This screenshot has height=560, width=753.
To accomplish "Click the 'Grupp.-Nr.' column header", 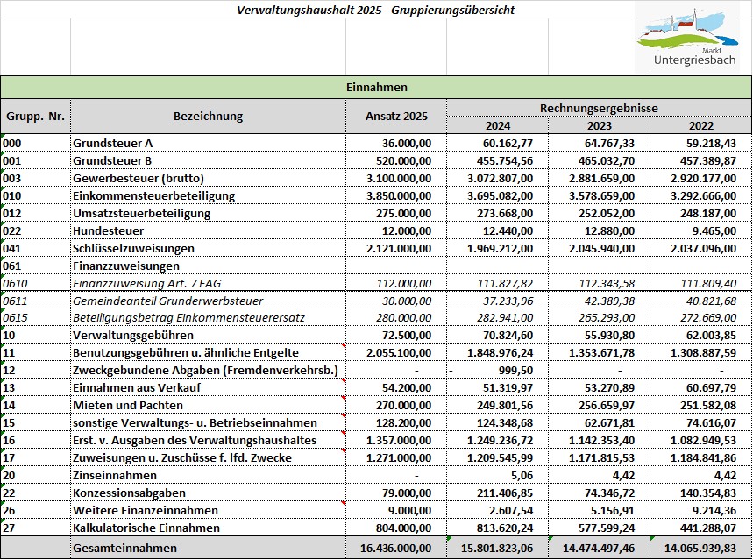I will pyautogui.click(x=36, y=116).
